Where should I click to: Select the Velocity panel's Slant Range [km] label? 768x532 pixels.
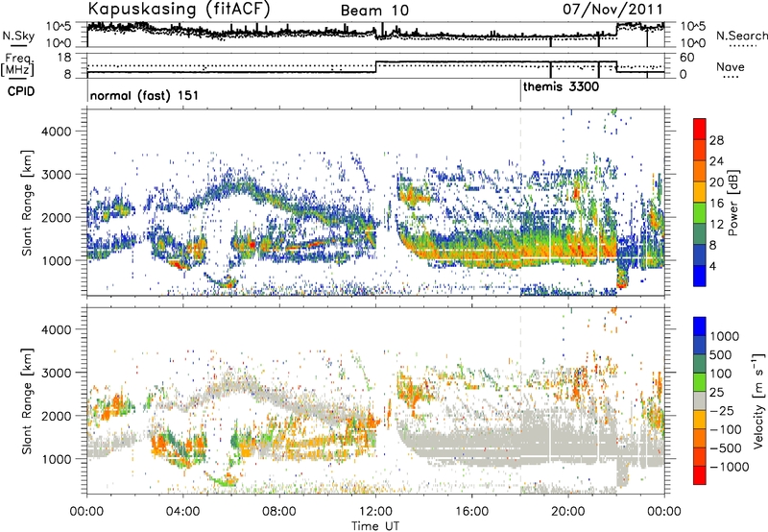27,400
